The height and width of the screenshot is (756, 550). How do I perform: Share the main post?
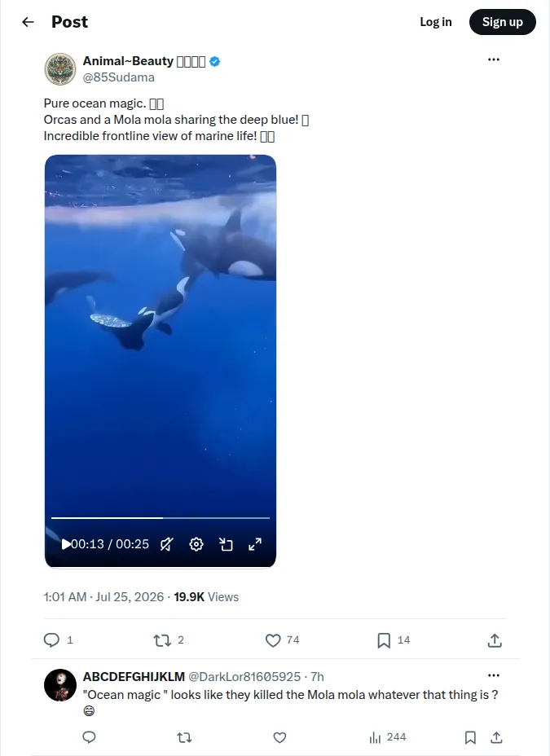click(495, 640)
